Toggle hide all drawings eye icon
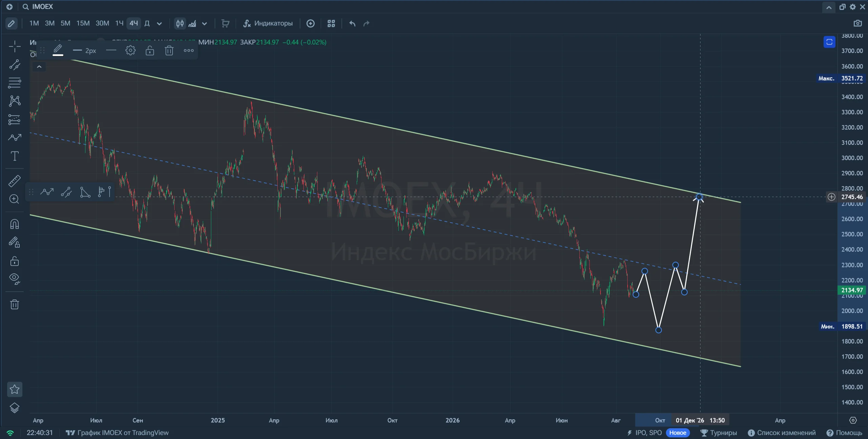The width and height of the screenshot is (868, 439). pyautogui.click(x=15, y=279)
